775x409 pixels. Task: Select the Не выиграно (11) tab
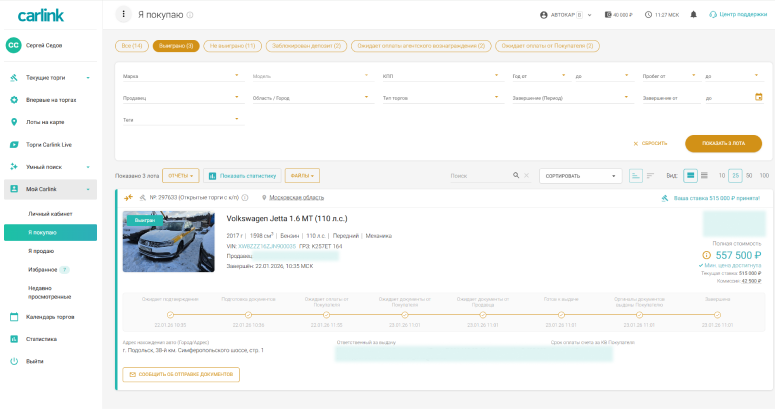pyautogui.click(x=234, y=45)
